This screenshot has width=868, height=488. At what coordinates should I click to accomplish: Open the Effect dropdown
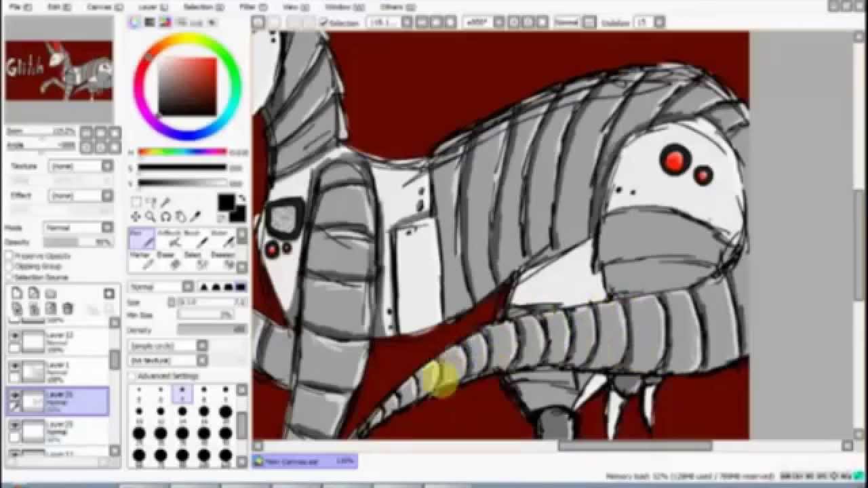tap(81, 196)
